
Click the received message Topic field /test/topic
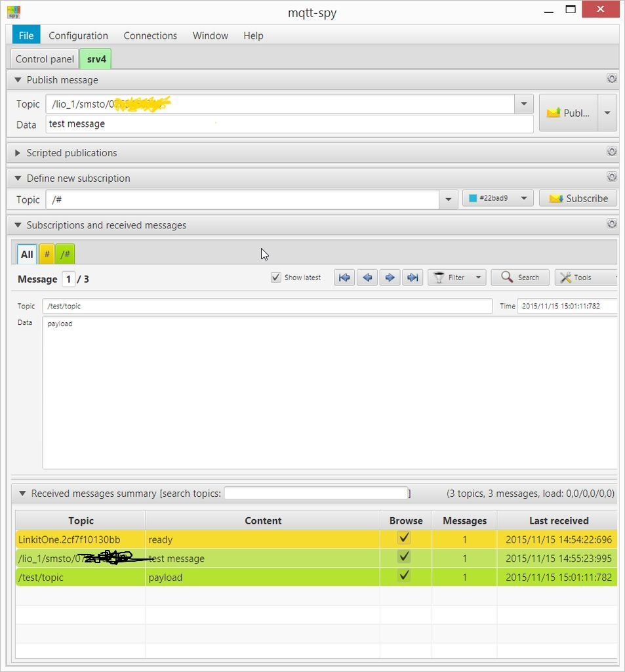[x=268, y=306]
